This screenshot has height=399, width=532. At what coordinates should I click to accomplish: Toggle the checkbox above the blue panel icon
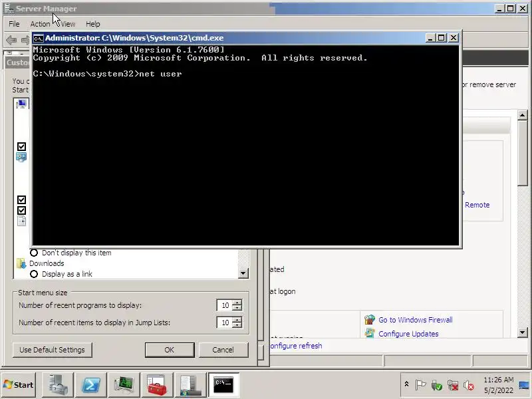21,146
